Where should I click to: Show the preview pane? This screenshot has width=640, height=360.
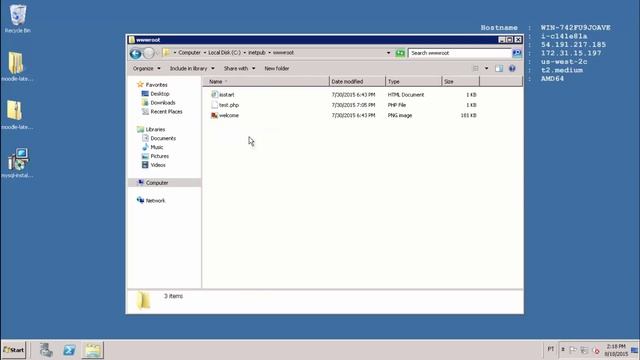pos(499,69)
